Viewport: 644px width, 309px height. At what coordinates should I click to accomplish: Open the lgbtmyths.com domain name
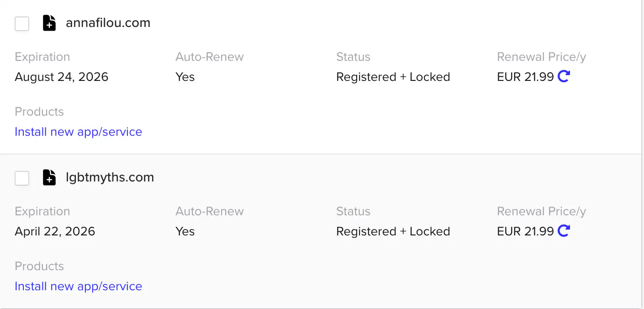[110, 177]
